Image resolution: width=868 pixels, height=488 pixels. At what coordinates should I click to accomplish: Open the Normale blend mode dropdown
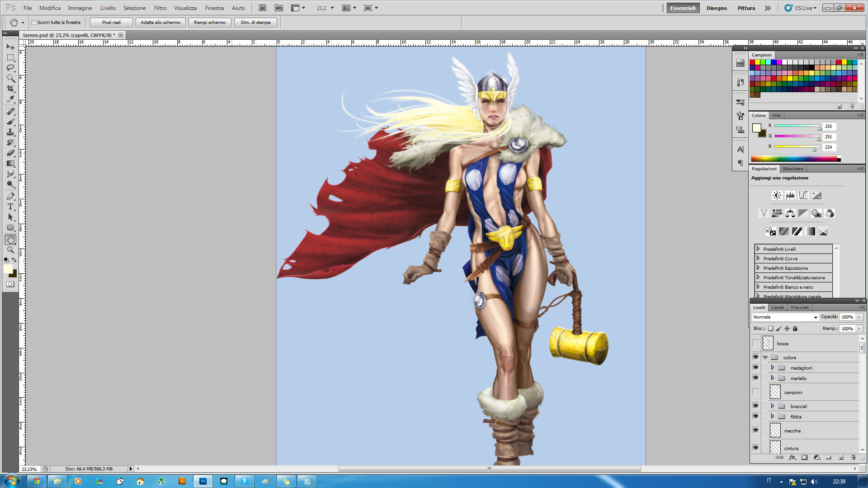coord(785,317)
